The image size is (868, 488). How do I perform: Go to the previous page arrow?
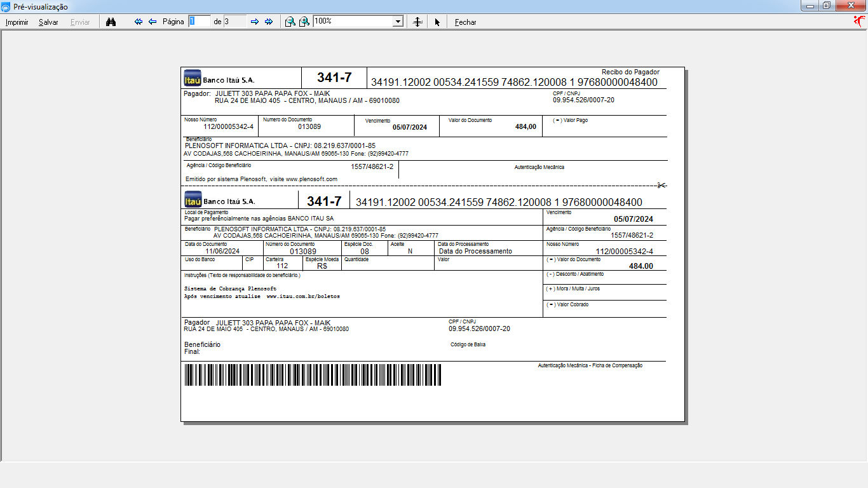153,22
